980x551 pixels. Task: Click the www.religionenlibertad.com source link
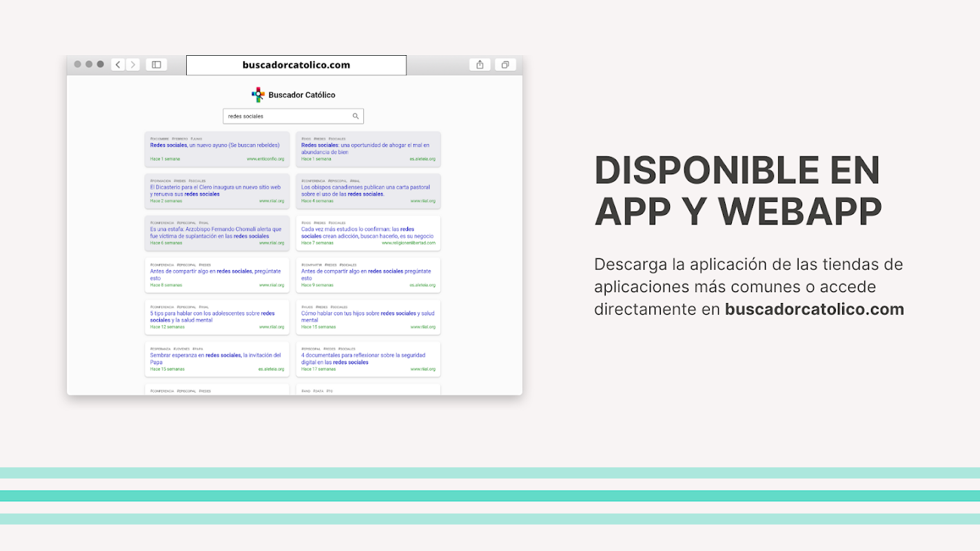pyautogui.click(x=409, y=242)
